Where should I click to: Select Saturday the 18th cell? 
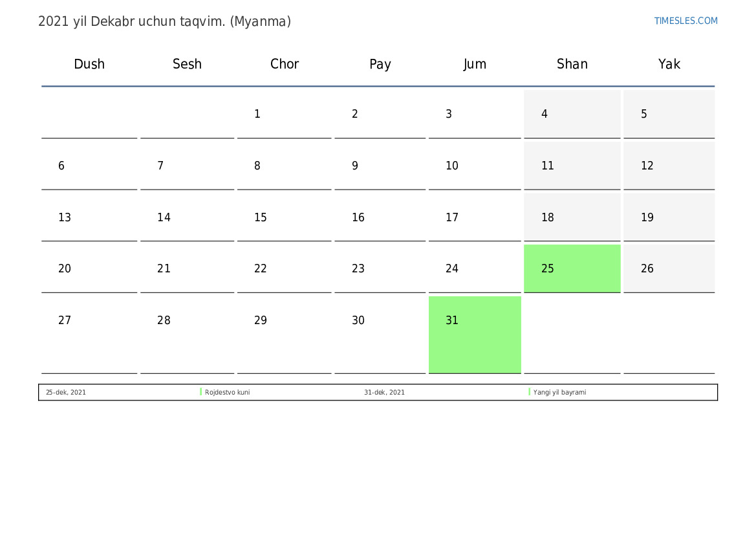(572, 217)
